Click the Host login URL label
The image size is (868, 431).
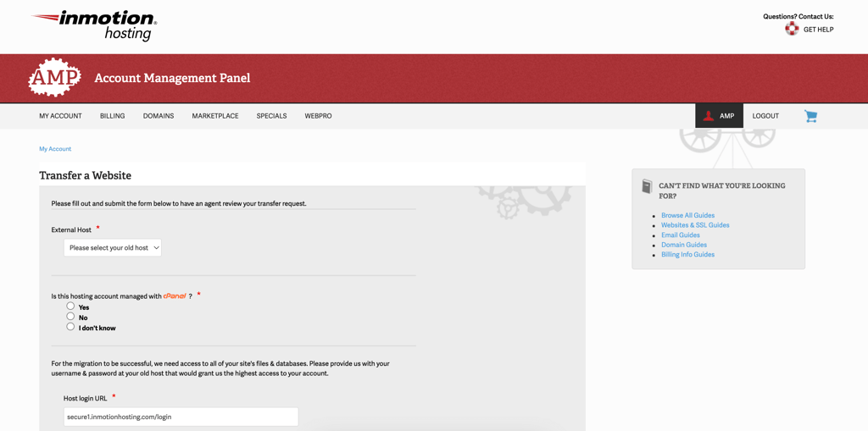pos(86,398)
